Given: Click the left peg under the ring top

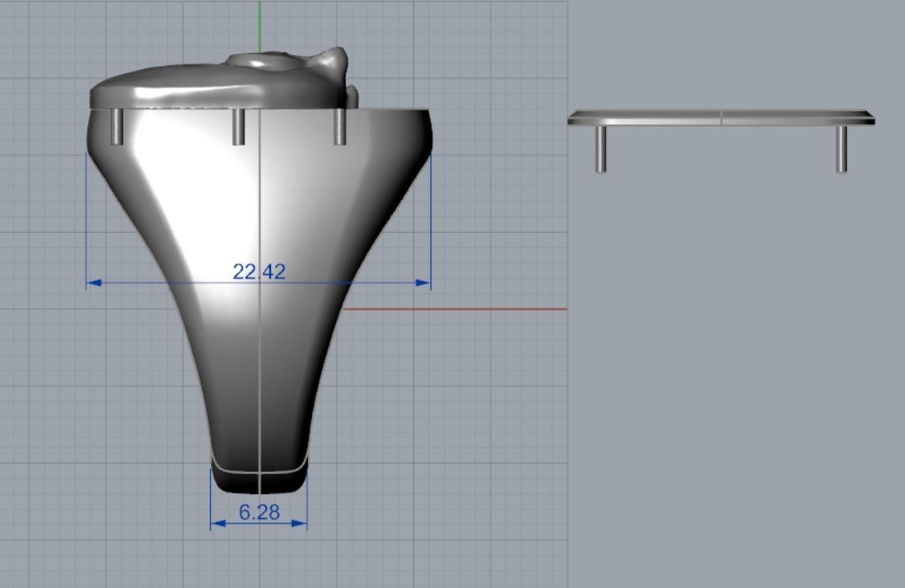Looking at the screenshot, I should (117, 127).
